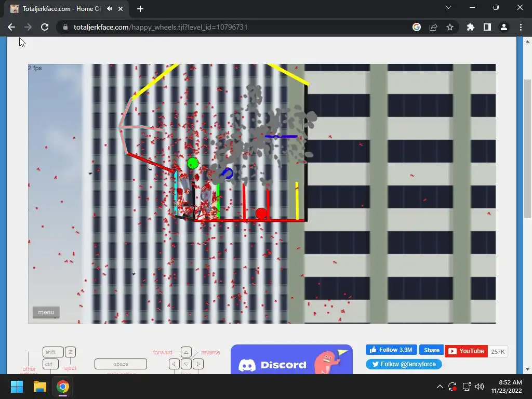Go back to the previous page
The height and width of the screenshot is (399, 532).
click(11, 27)
